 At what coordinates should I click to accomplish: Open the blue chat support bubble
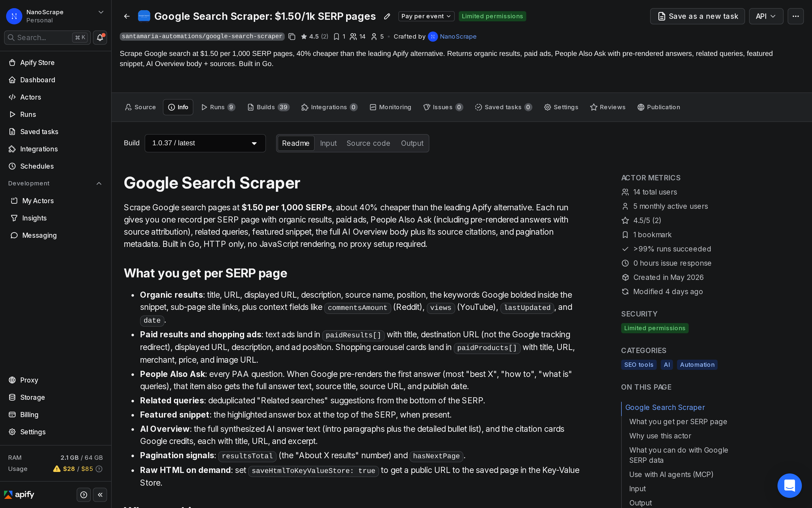click(x=789, y=485)
